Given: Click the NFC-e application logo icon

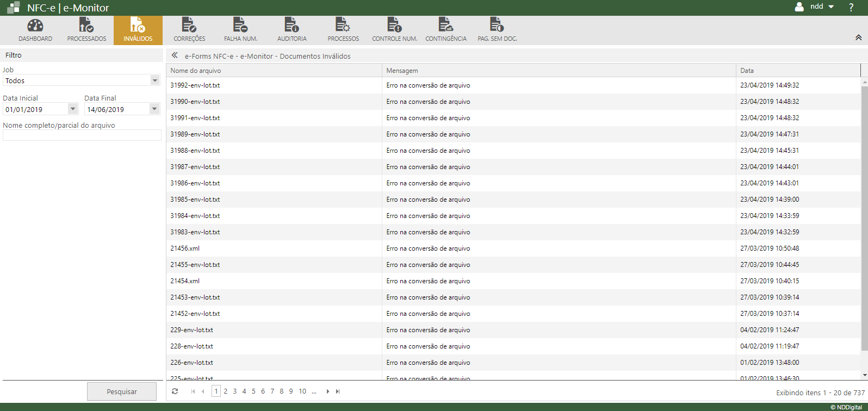Looking at the screenshot, I should [x=14, y=8].
